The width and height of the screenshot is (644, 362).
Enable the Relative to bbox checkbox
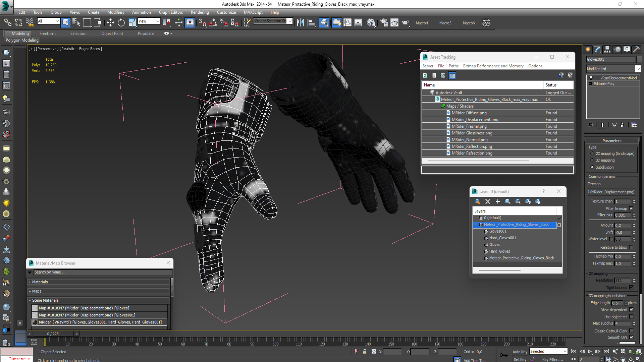tap(631, 247)
